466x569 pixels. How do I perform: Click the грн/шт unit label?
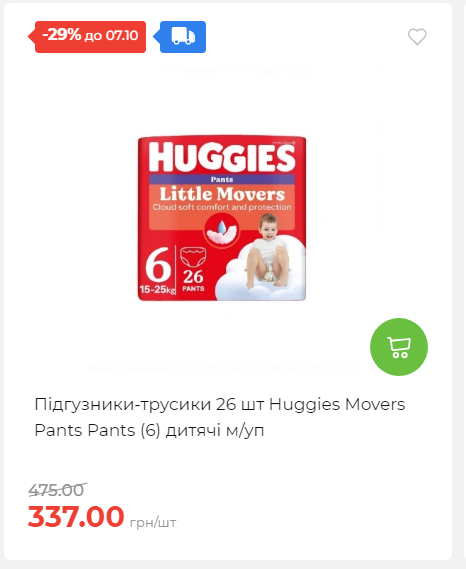tap(153, 523)
